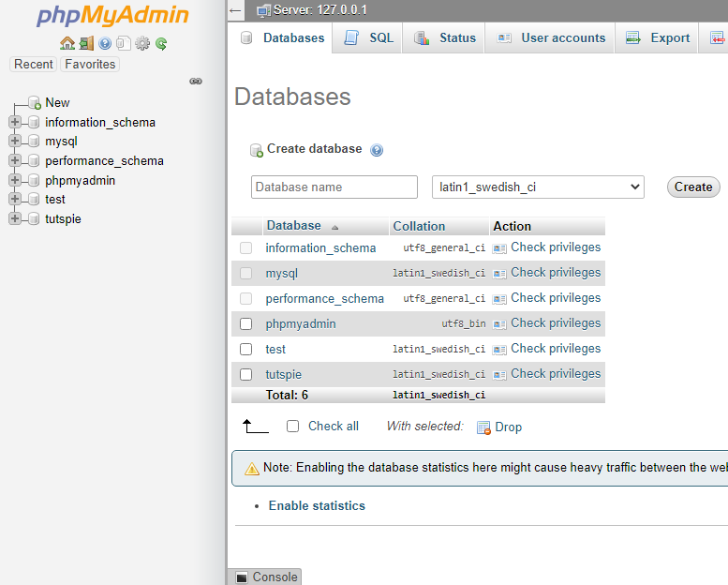This screenshot has height=585, width=728.
Task: Open the Export tab
Action: point(657,38)
